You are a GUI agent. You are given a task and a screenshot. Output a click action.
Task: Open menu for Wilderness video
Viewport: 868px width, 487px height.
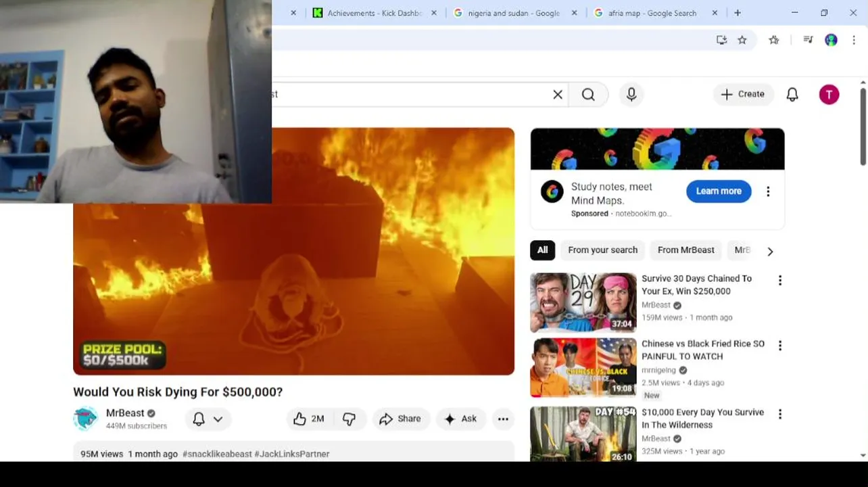click(x=780, y=414)
